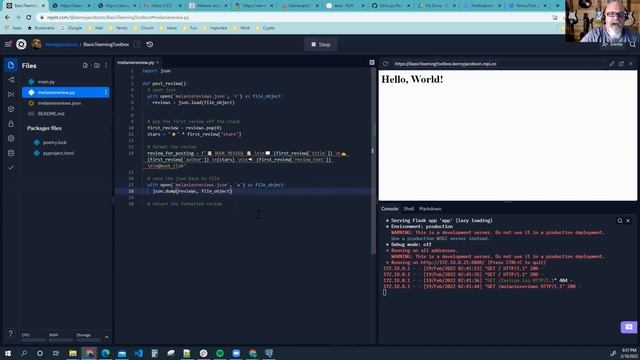Search the console output

coord(620,220)
